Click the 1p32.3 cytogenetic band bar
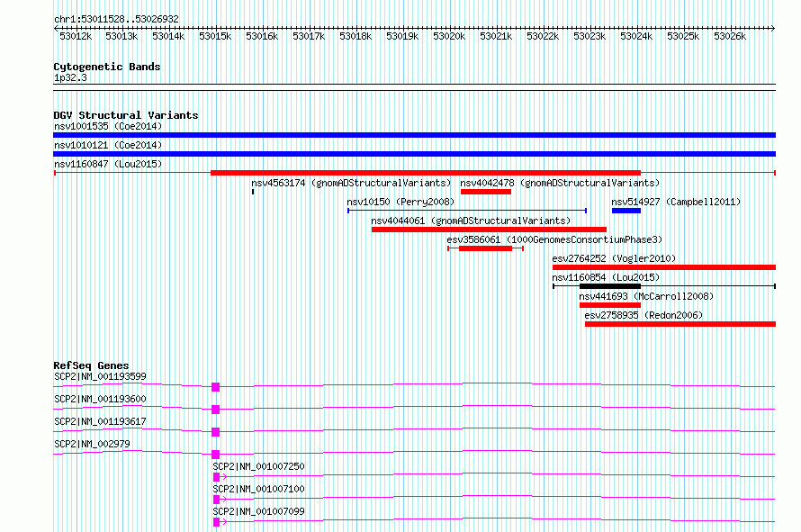Image resolution: width=801 pixels, height=532 pixels. 414,87
